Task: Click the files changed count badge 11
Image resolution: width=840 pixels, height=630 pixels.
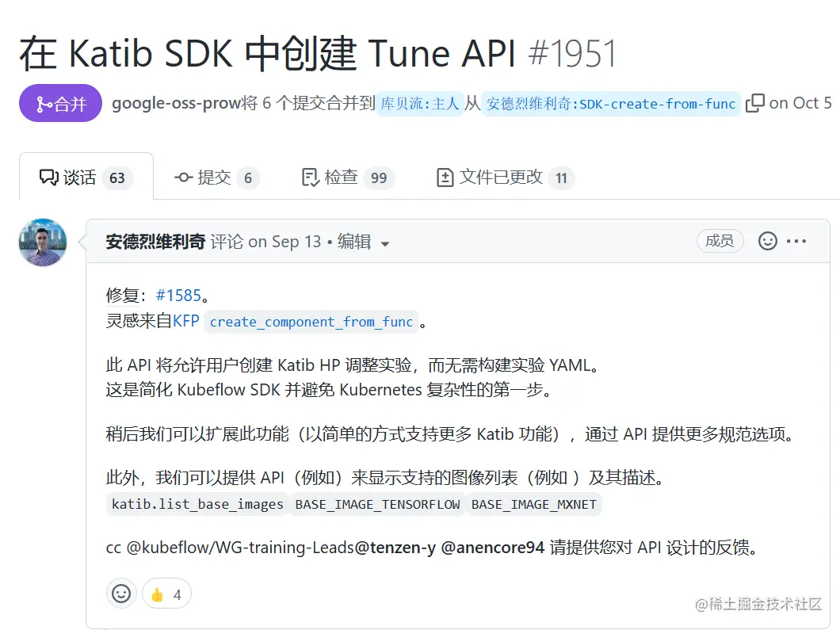Action: pyautogui.click(x=561, y=178)
